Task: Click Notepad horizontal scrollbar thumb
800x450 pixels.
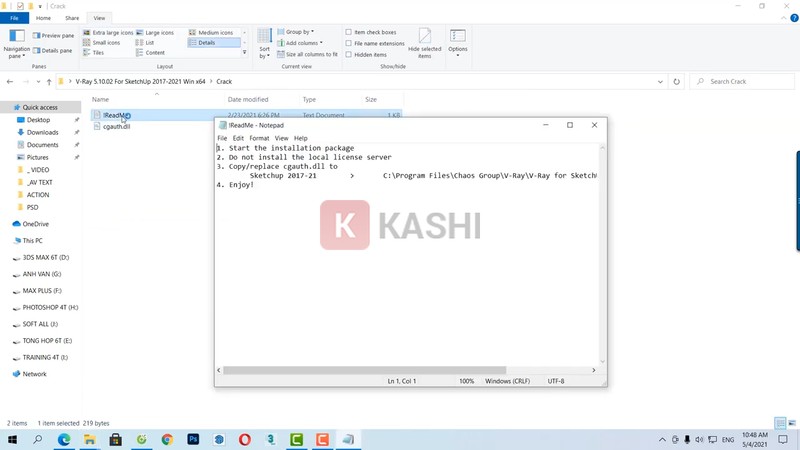Action: tap(364, 370)
